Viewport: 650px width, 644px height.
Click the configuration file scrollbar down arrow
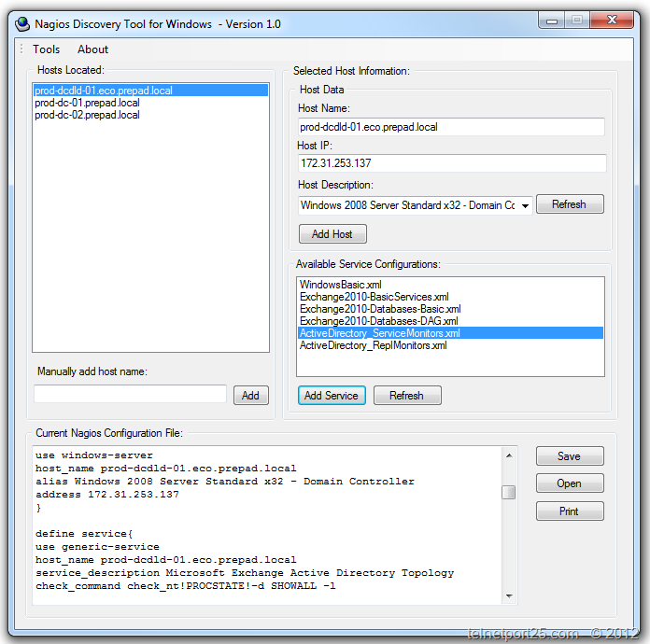coord(509,595)
